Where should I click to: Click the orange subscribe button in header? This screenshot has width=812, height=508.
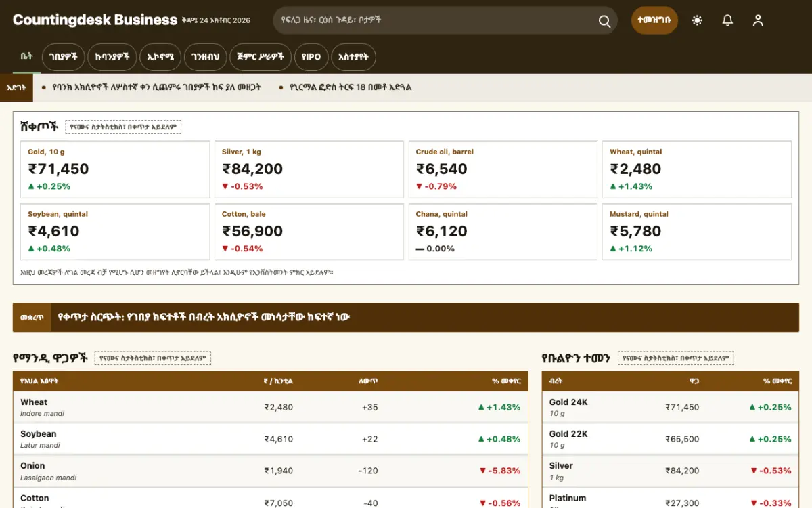point(654,20)
